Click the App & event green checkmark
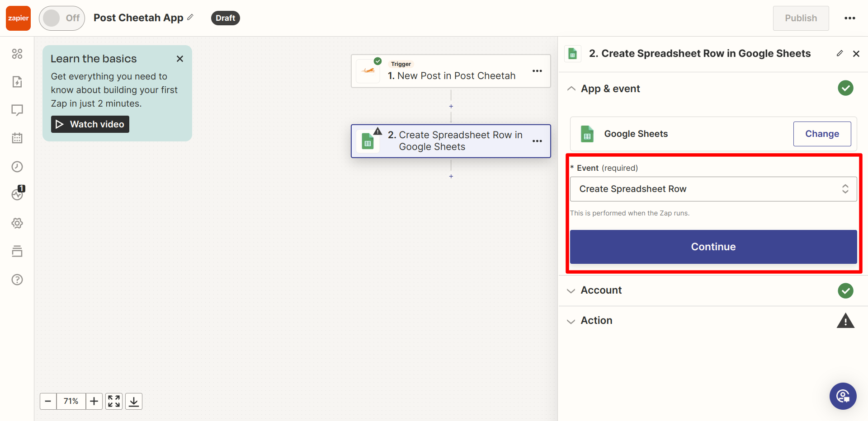Viewport: 868px width, 421px height. tap(845, 88)
